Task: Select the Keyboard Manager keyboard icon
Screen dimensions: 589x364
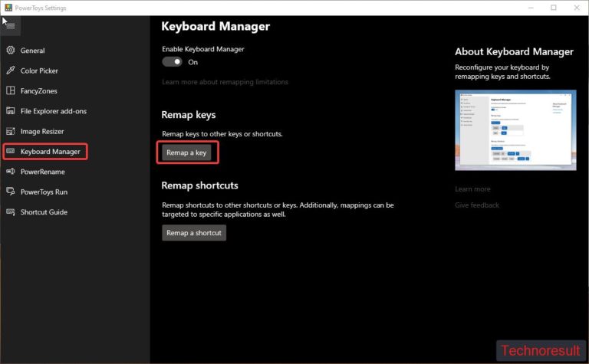Action: coord(11,152)
